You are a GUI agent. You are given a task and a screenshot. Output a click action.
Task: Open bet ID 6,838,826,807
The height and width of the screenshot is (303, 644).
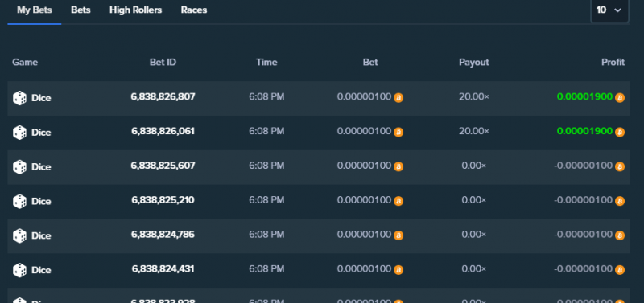(163, 96)
